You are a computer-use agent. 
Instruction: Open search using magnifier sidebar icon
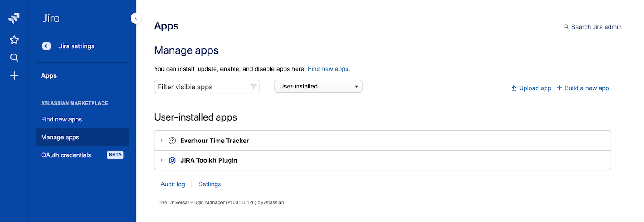[x=14, y=58]
